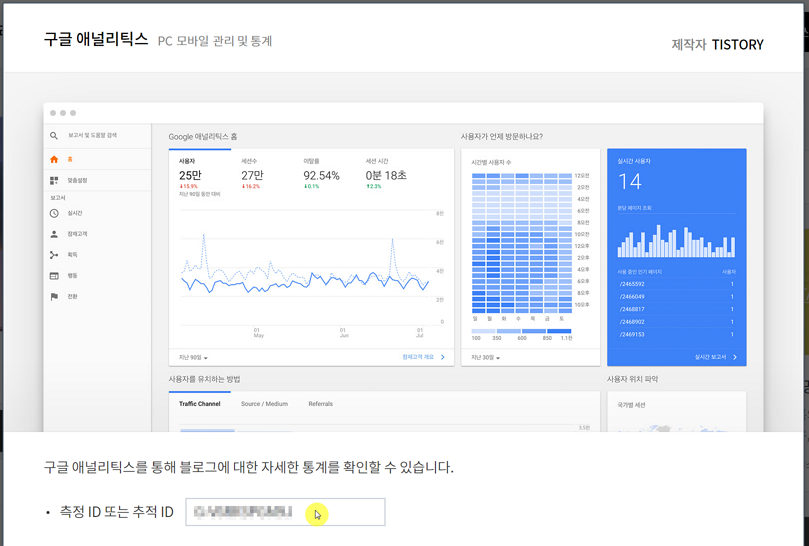
Task: Open the 지난 90일 date range dropdown
Action: [193, 357]
